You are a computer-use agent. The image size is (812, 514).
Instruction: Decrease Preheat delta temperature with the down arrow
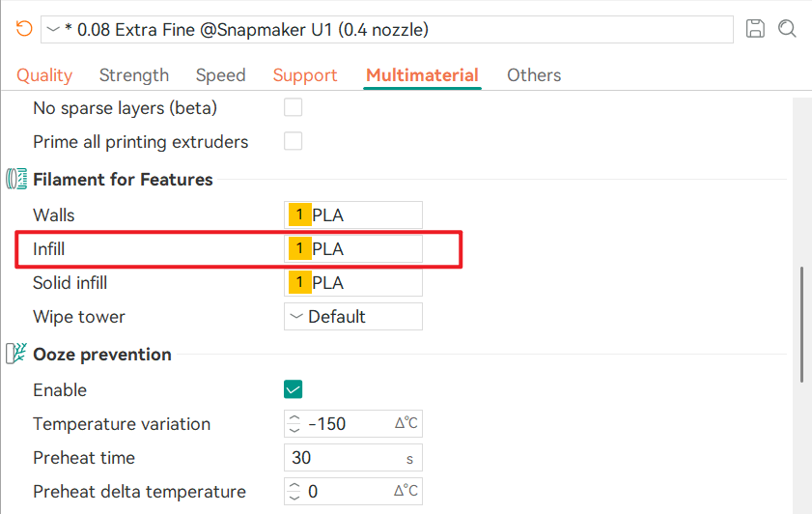294,498
